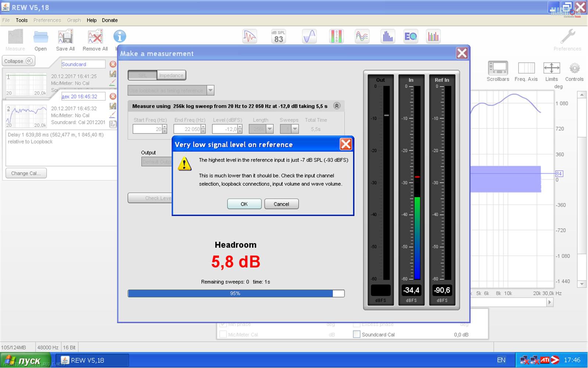This screenshot has height=368, width=588.
Task: Toggle the Excess phase checkbox
Action: point(356,324)
